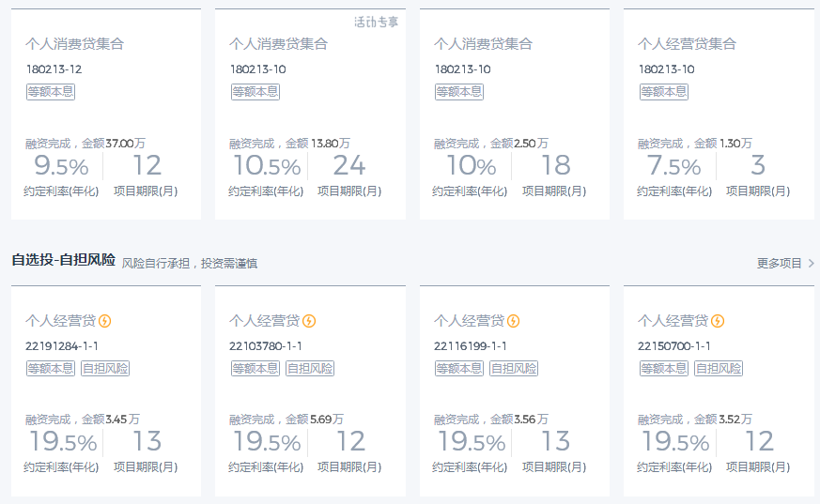Click 等额本息 tag on 2.50万 card
Screen dimensions: 820x504
[459, 92]
